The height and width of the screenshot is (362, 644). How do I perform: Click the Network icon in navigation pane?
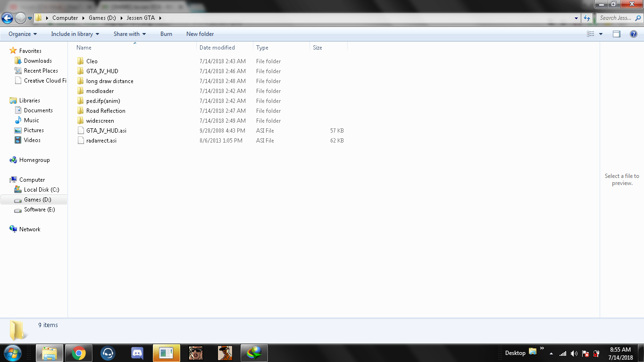click(13, 229)
